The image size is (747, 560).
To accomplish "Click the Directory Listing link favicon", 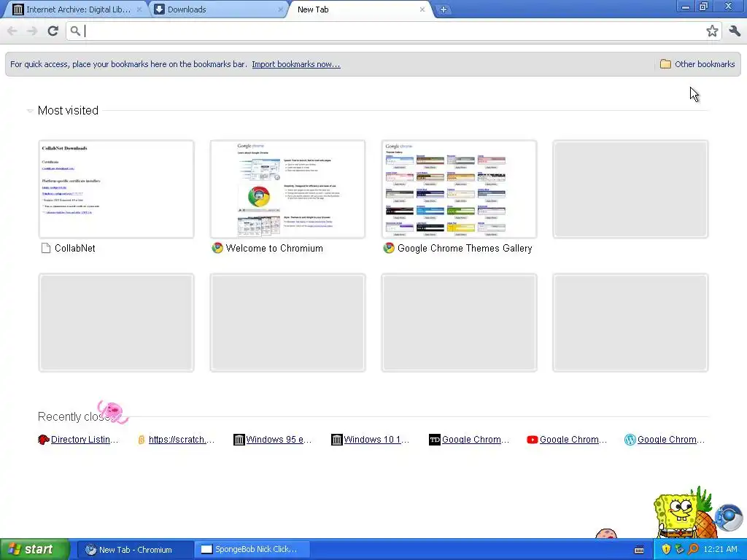I will click(43, 440).
